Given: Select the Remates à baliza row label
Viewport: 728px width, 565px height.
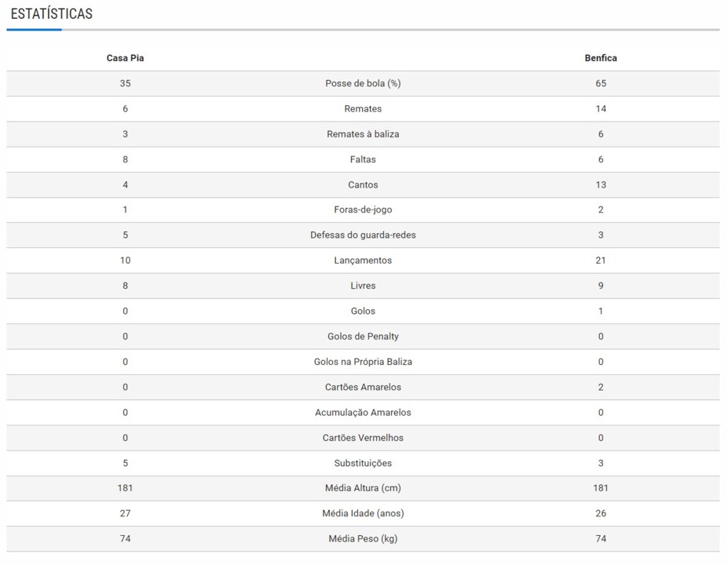Looking at the screenshot, I should click(363, 134).
